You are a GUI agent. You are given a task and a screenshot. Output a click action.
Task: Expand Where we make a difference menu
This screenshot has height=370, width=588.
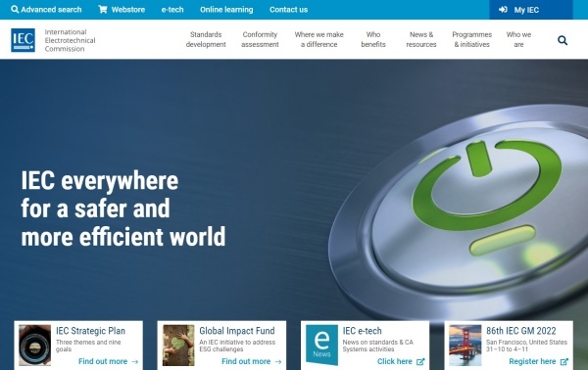(319, 39)
